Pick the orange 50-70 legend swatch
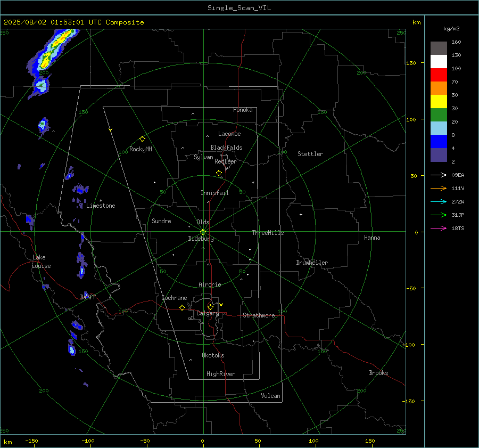 [x=439, y=88]
